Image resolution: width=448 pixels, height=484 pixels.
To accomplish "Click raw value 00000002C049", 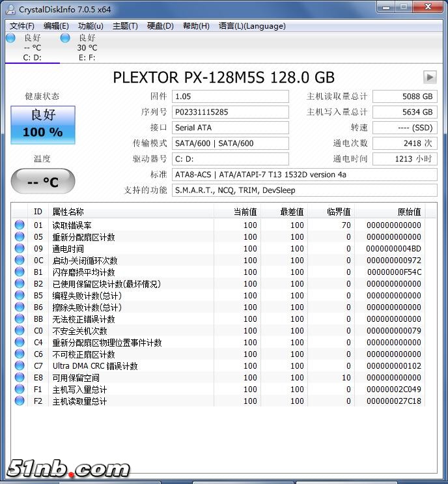I will pyautogui.click(x=394, y=390).
